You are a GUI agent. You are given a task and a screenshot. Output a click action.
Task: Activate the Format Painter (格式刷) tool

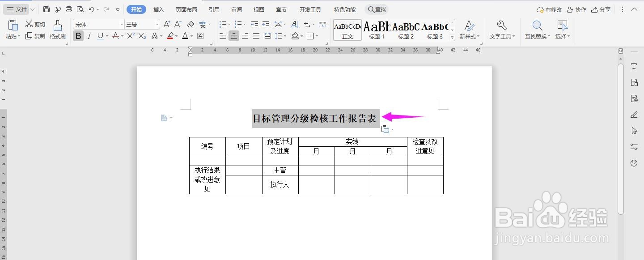[x=57, y=30]
